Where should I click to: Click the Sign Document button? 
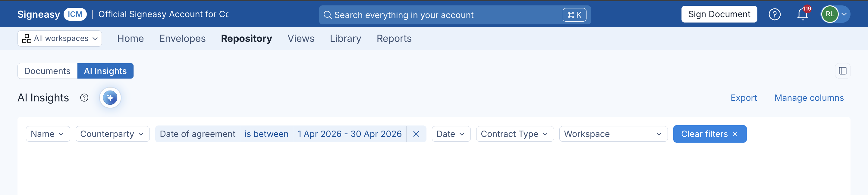[x=719, y=14]
